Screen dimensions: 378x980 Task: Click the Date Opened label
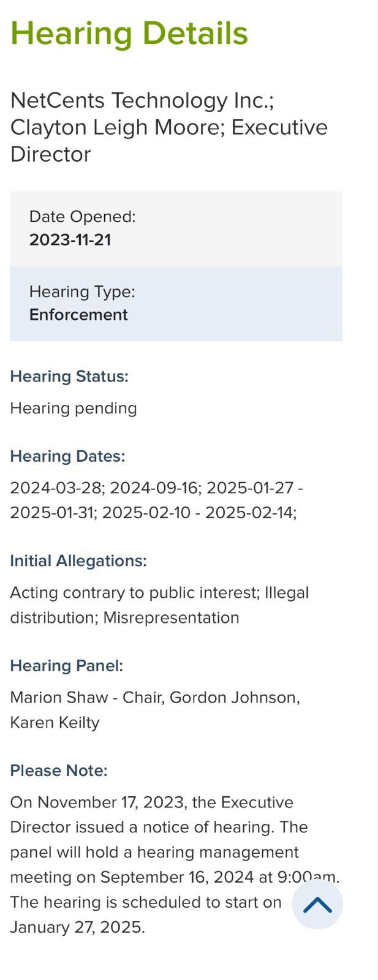pyautogui.click(x=82, y=217)
